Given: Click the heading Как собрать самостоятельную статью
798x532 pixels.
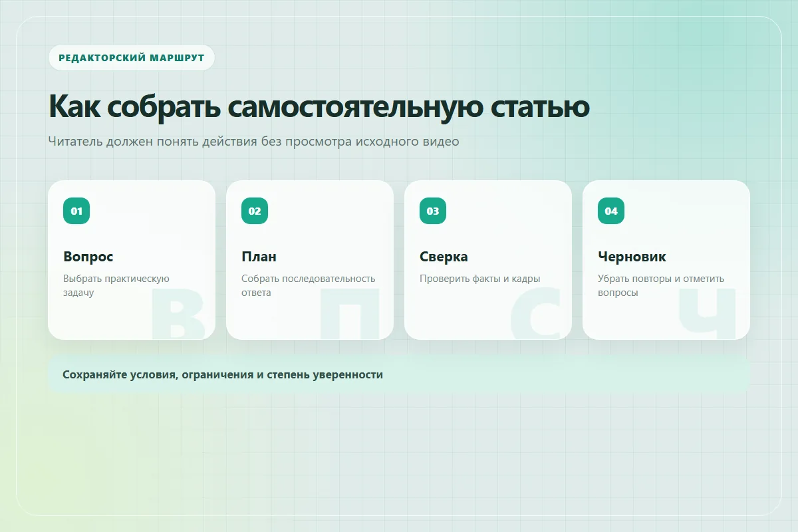Looking at the screenshot, I should click(x=319, y=106).
